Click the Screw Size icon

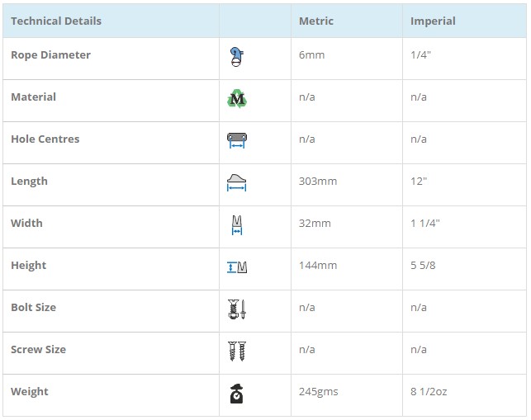pyautogui.click(x=237, y=352)
